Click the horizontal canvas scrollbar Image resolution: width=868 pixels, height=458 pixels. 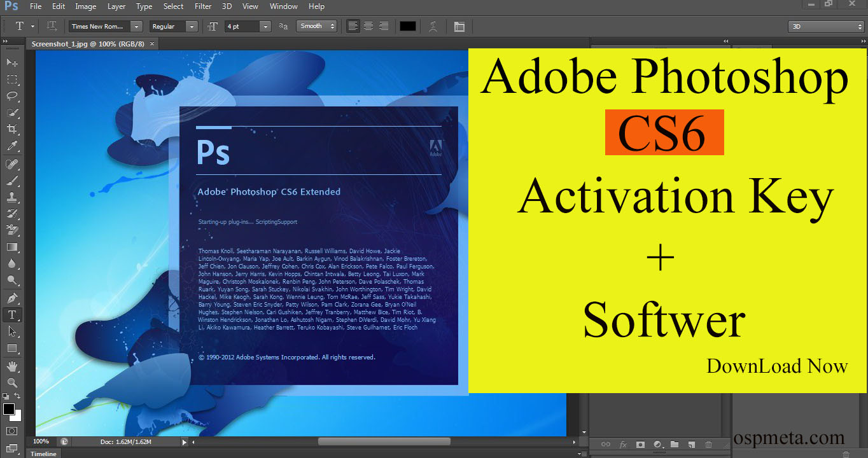point(384,441)
